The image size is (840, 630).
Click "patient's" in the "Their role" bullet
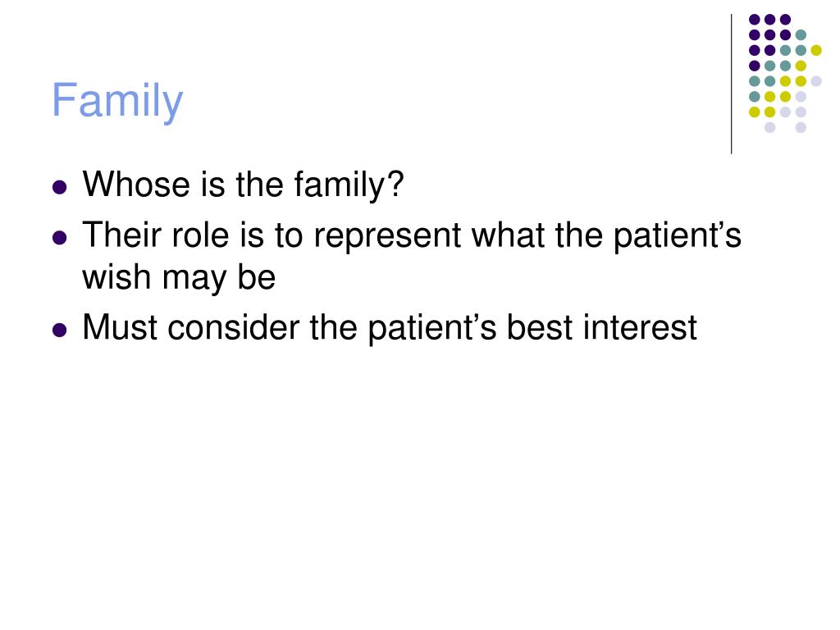pos(677,236)
